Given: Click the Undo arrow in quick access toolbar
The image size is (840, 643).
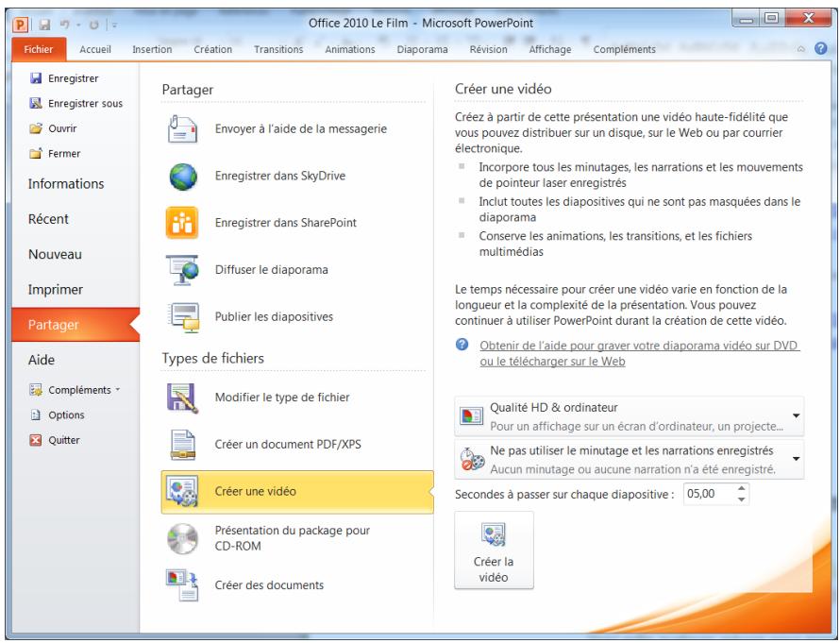Looking at the screenshot, I should coord(65,25).
